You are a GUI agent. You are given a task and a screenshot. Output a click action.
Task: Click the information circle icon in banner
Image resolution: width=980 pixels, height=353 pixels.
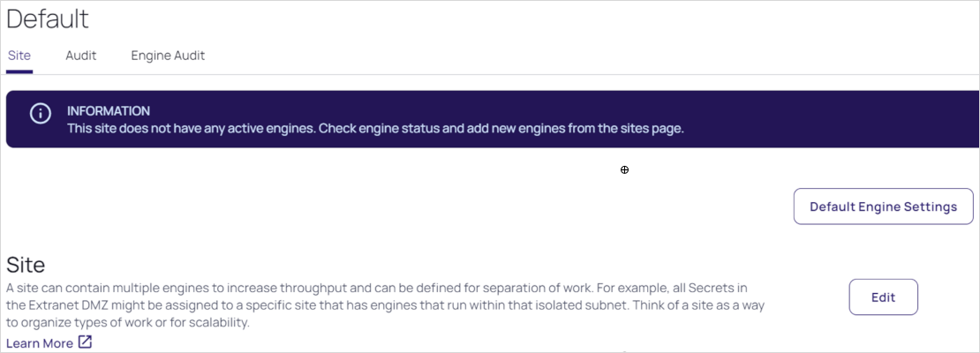click(x=39, y=114)
